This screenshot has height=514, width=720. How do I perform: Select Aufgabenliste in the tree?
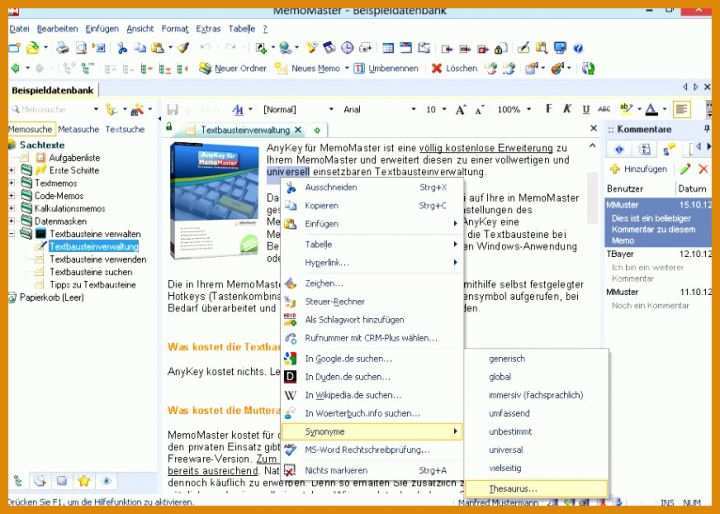pos(74,158)
